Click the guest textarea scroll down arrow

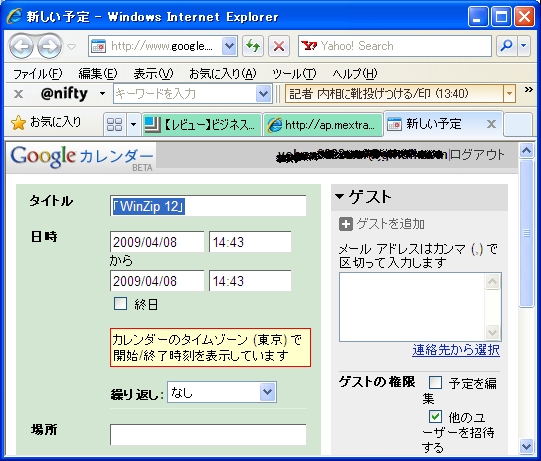pyautogui.click(x=492, y=333)
